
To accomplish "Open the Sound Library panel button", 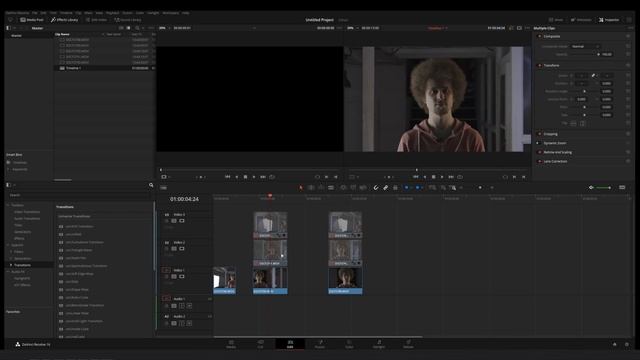I will pyautogui.click(x=128, y=20).
